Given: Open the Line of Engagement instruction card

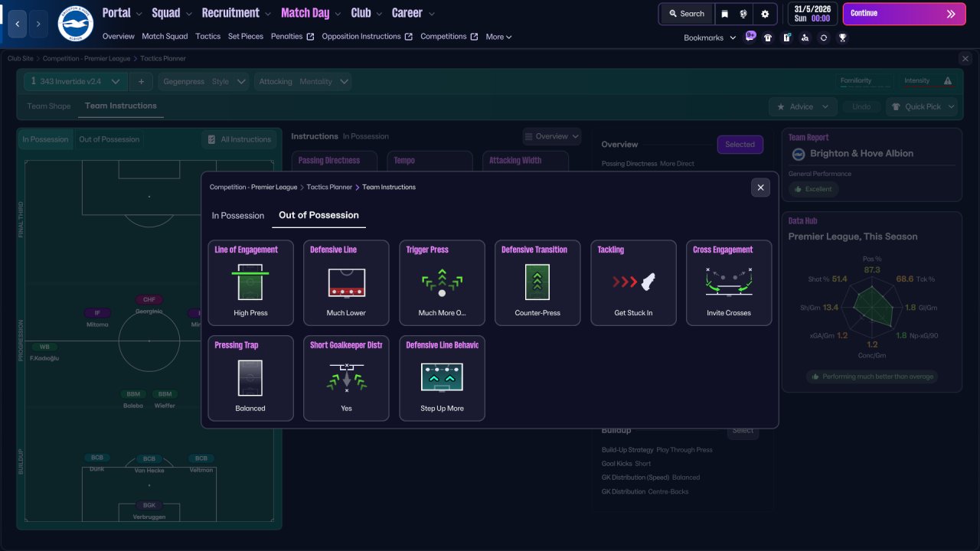Looking at the screenshot, I should point(250,283).
